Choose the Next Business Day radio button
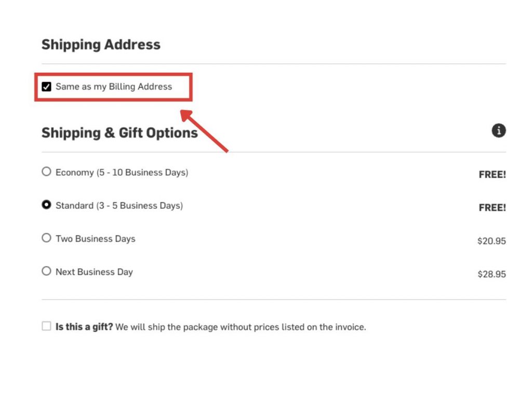Image resolution: width=532 pixels, height=399 pixels. (x=47, y=271)
